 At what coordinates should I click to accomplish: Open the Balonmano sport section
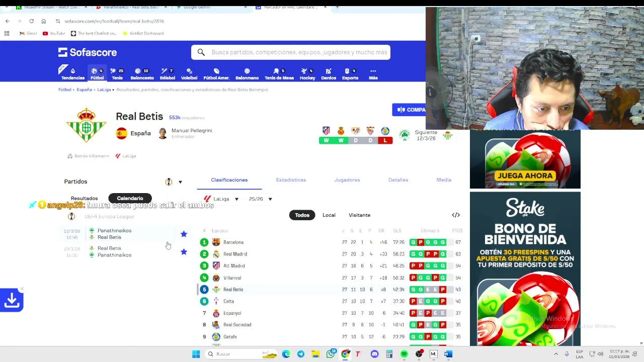coord(247,74)
